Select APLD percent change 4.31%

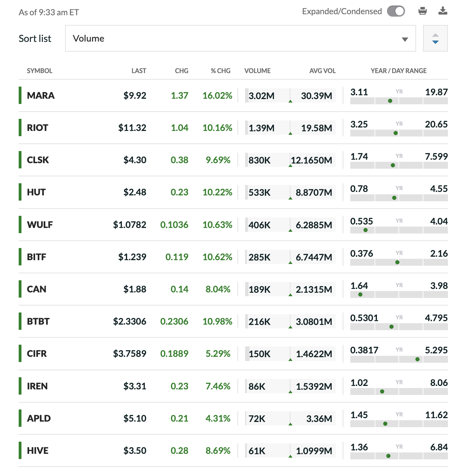(218, 418)
